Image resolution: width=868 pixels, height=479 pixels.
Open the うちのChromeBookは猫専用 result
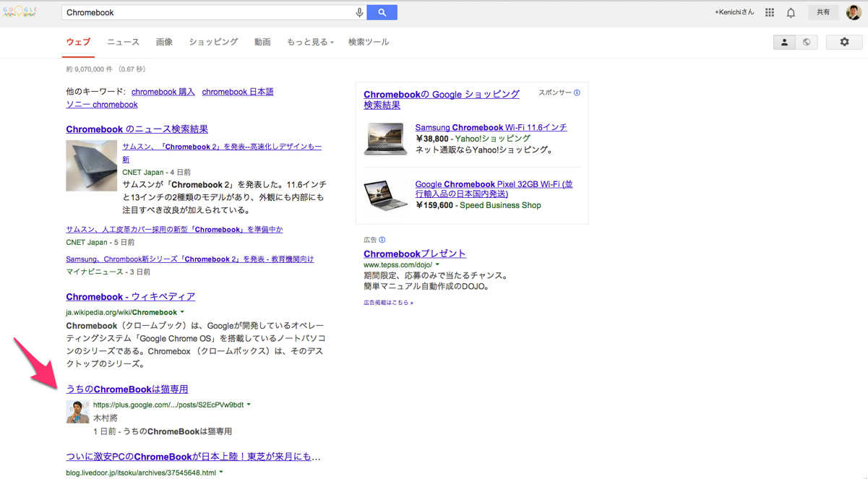(127, 389)
